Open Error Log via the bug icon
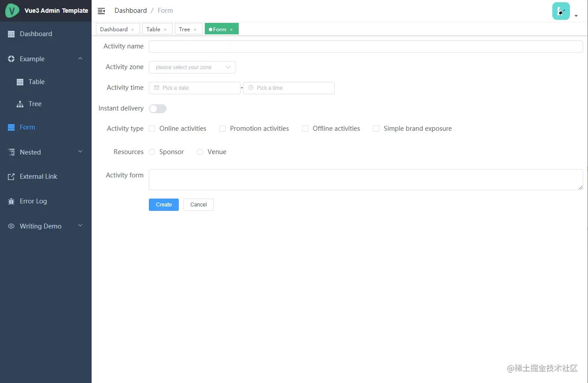Viewport: 588px width, 383px height. coord(11,201)
